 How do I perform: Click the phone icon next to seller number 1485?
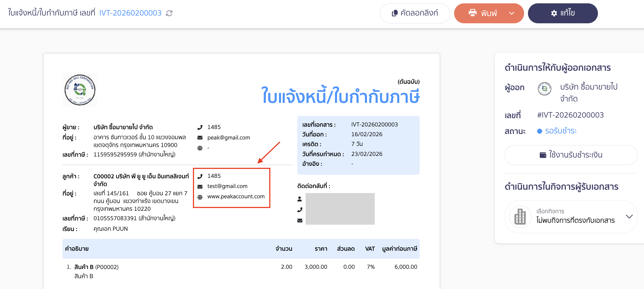point(200,127)
